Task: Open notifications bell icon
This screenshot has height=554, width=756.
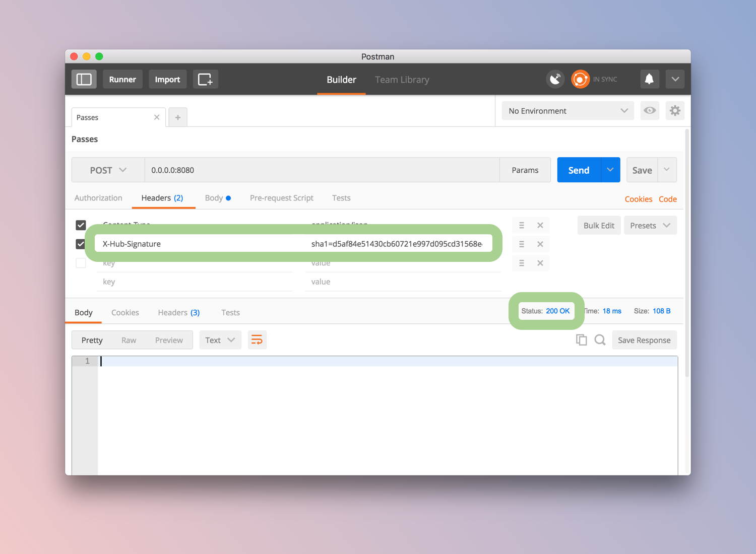Action: (x=649, y=79)
